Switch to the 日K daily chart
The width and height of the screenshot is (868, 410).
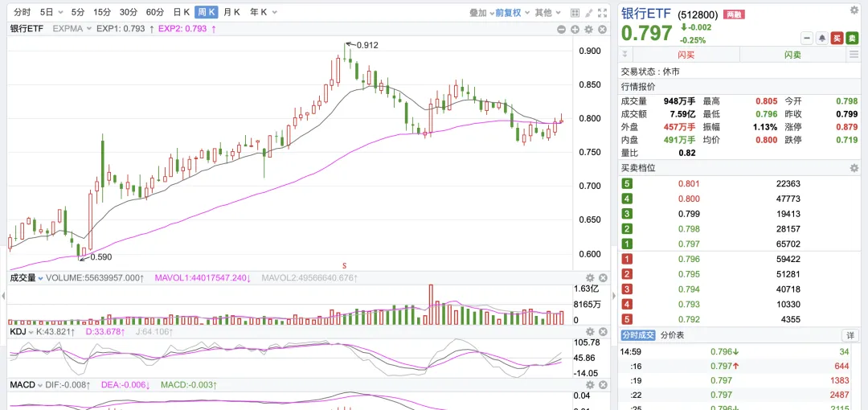click(x=181, y=12)
